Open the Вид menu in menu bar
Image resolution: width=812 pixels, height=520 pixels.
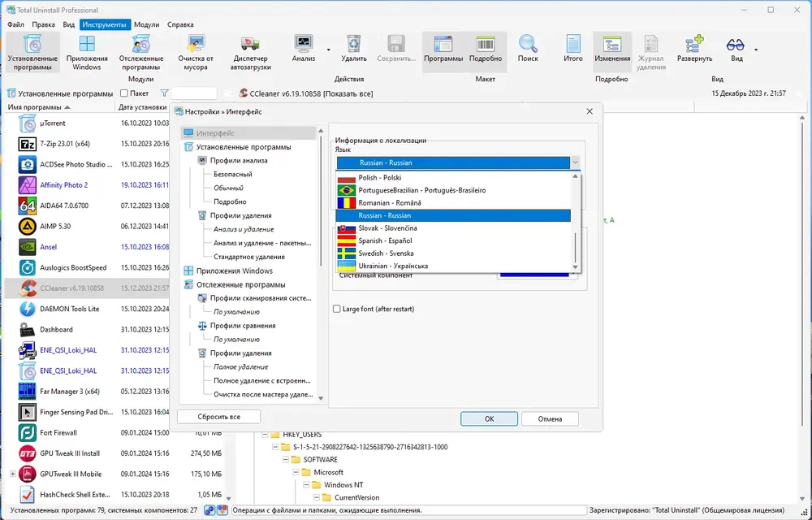point(69,24)
